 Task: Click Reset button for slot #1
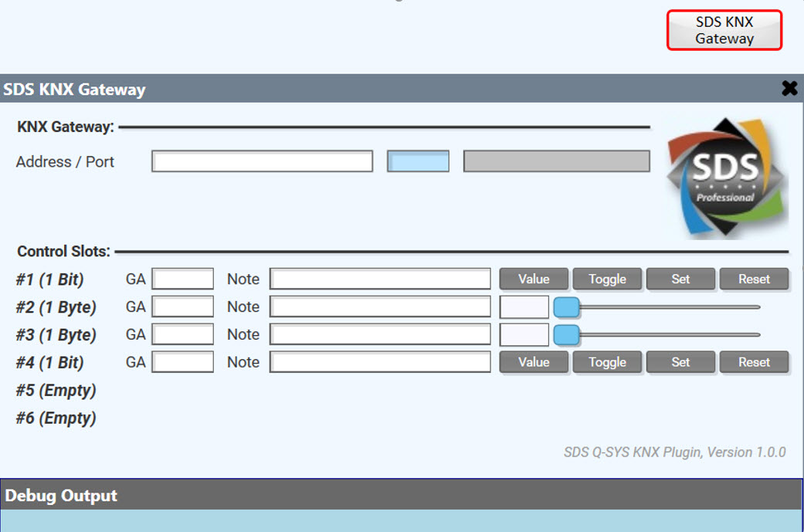(754, 279)
